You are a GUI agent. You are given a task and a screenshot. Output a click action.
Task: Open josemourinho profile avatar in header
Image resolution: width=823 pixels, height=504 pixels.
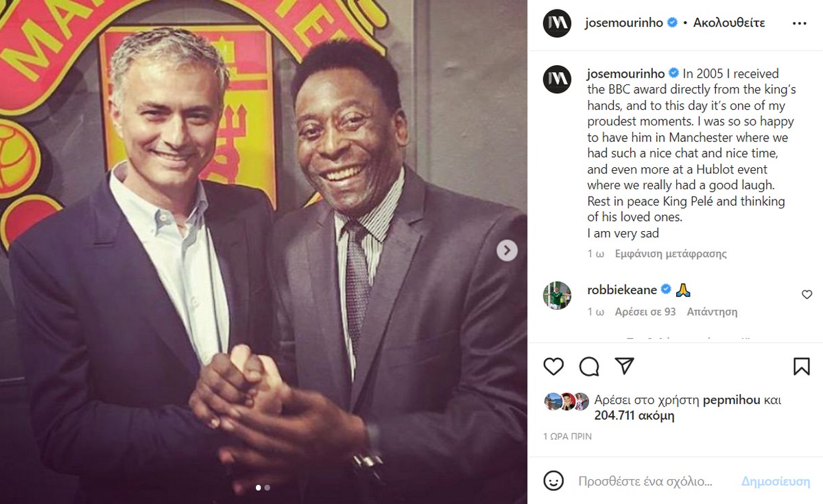[557, 23]
